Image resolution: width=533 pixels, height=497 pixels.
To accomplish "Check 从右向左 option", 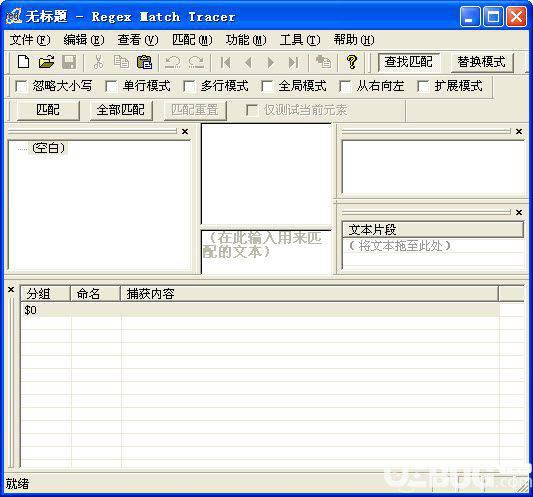I will click(x=345, y=86).
